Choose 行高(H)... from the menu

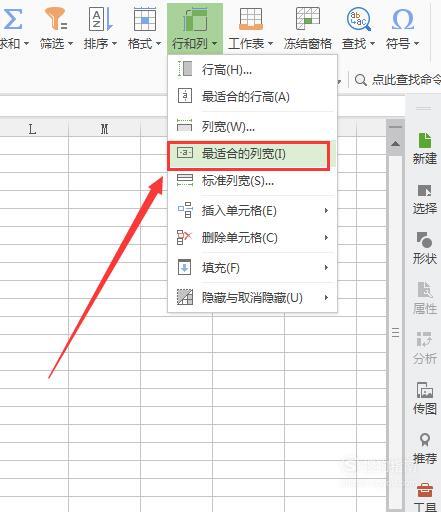click(x=252, y=69)
